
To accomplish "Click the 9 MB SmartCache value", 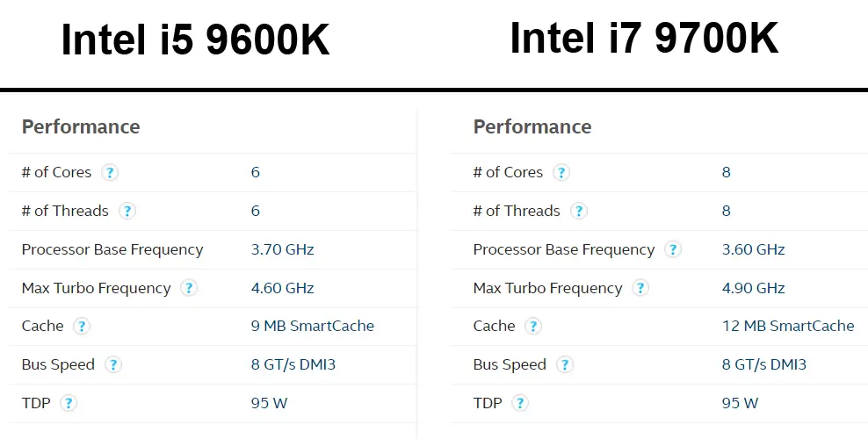I will click(x=312, y=327).
